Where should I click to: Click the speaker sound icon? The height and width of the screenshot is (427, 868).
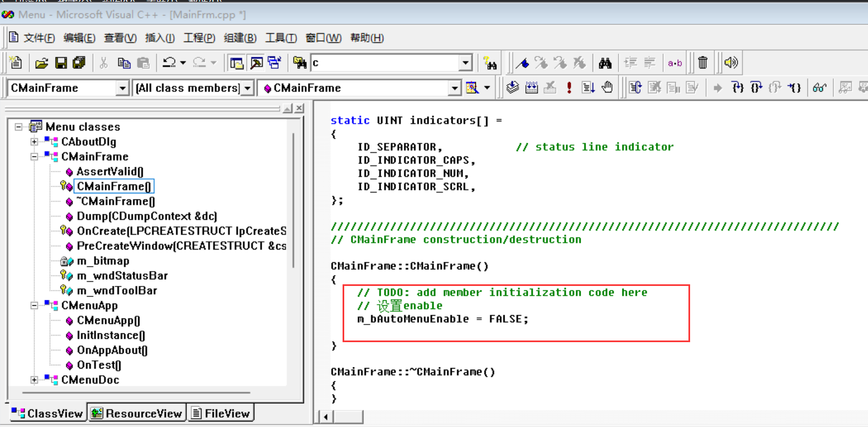coord(731,62)
